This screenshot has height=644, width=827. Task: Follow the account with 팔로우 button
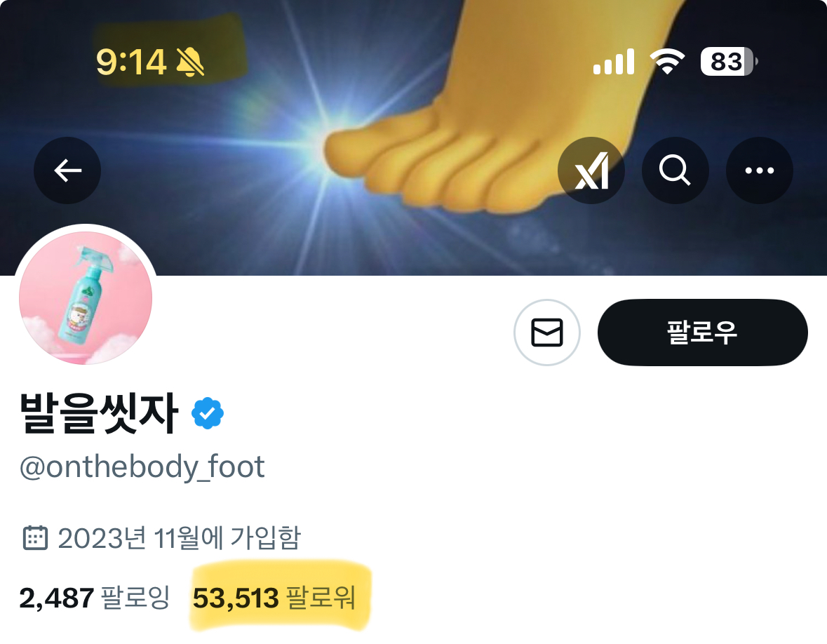(703, 333)
